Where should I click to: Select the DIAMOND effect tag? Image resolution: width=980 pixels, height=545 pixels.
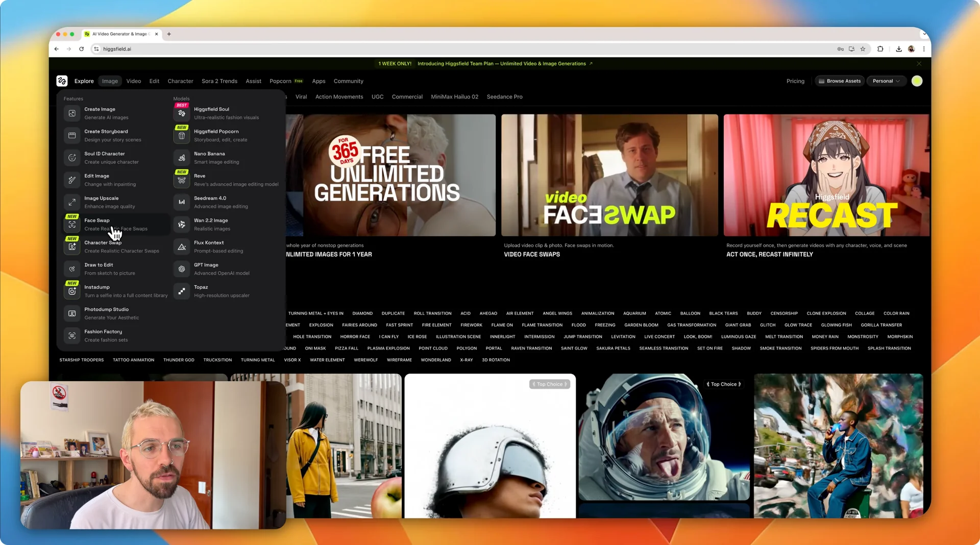point(362,314)
